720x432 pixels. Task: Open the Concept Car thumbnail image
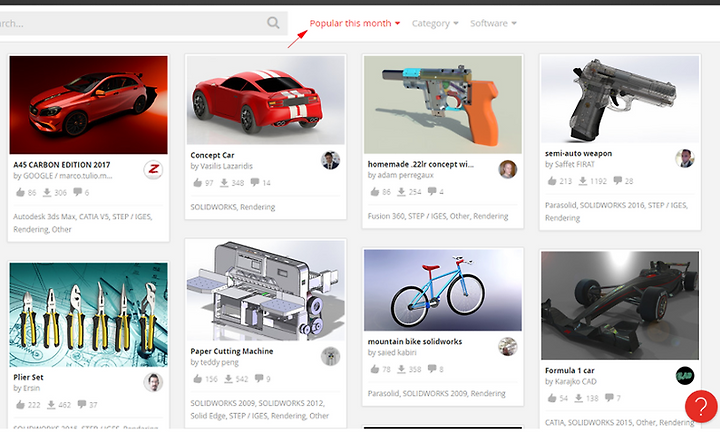point(265,100)
